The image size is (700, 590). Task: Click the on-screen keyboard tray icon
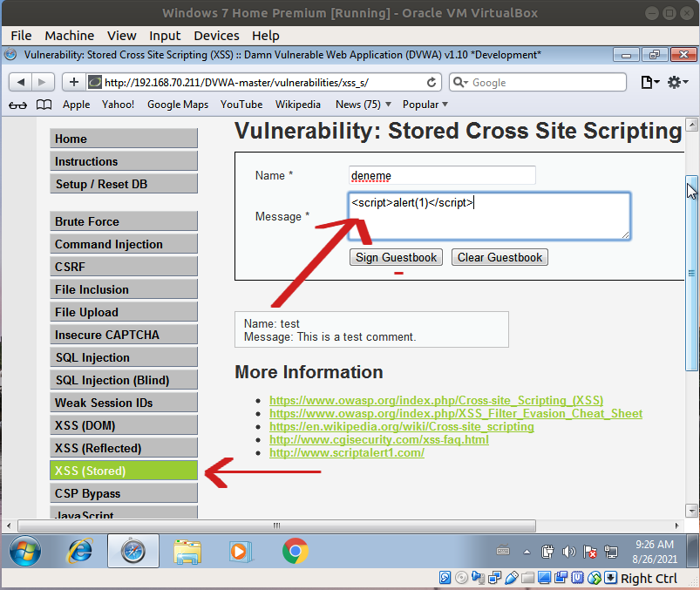pyautogui.click(x=503, y=551)
